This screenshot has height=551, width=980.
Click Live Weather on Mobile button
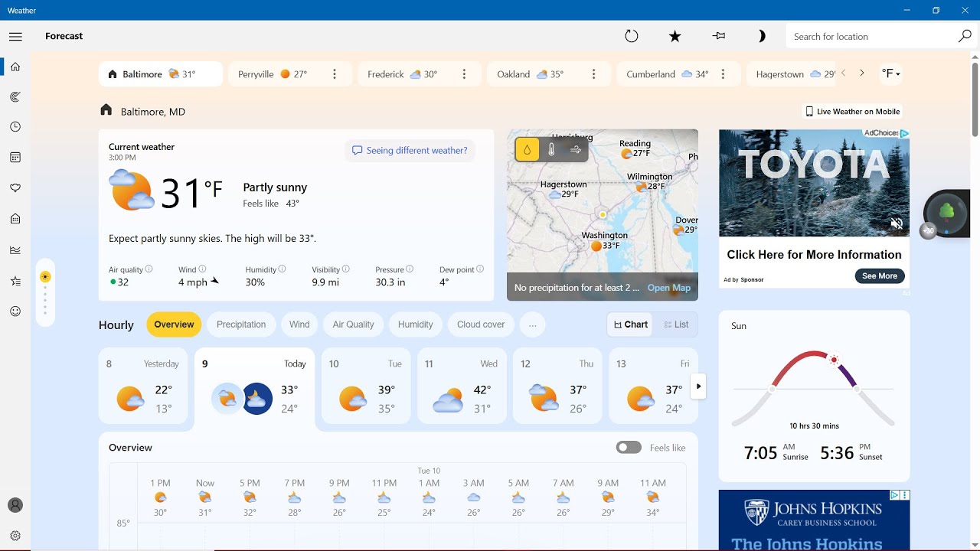click(851, 112)
